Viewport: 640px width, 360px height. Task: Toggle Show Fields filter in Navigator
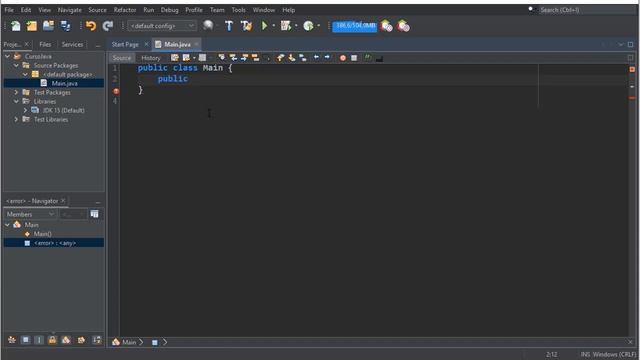point(25,340)
